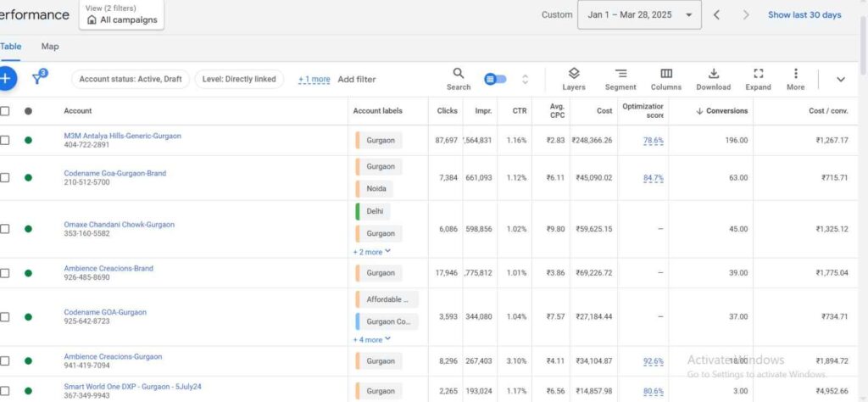Click the Affordable ... account label
868x402 pixels.
click(387, 299)
